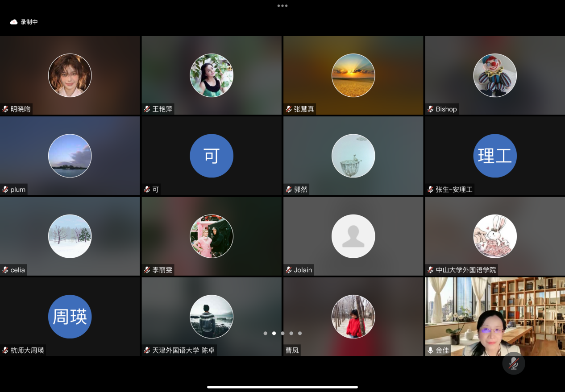Click the celia name label

[x=18, y=270]
